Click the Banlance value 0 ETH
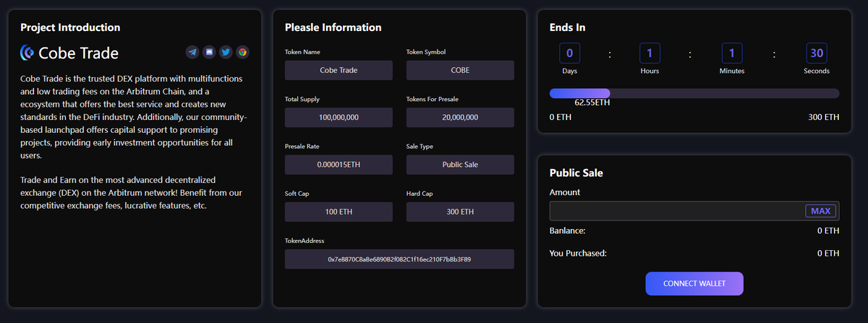The height and width of the screenshot is (323, 868). pyautogui.click(x=828, y=231)
